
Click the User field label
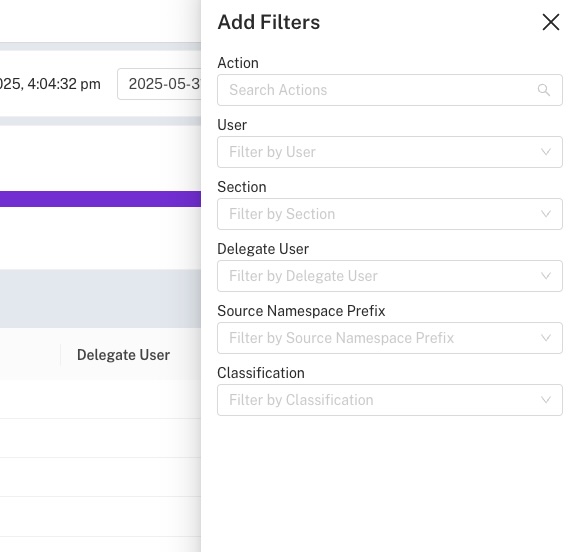point(232,125)
